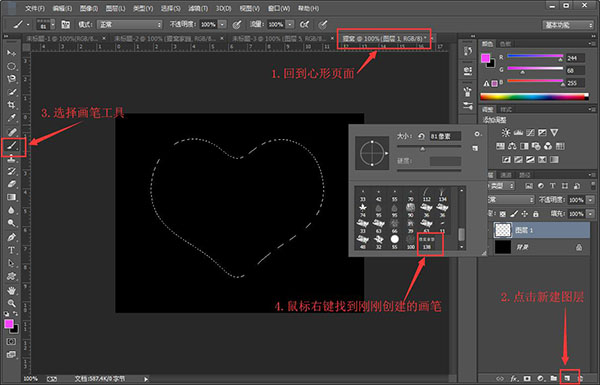Add a Channel Mixer adjustment
Screen dimensions: 600x385
pos(548,146)
